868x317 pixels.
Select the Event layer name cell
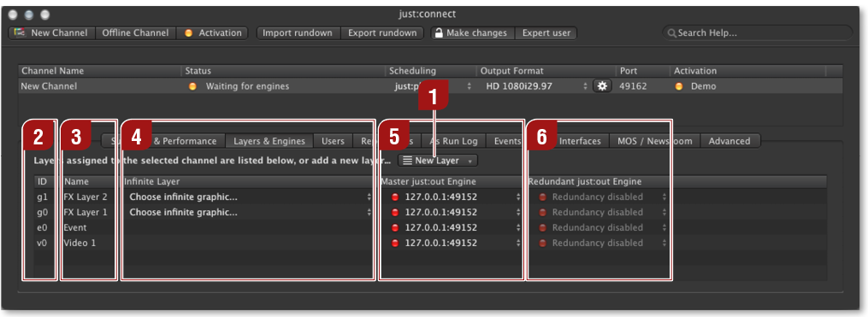(x=75, y=228)
